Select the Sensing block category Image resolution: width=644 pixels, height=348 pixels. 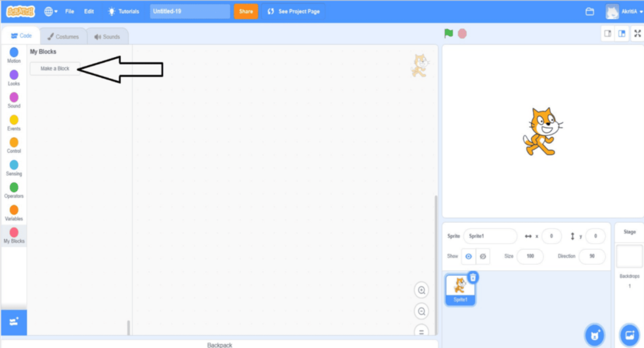(x=14, y=168)
